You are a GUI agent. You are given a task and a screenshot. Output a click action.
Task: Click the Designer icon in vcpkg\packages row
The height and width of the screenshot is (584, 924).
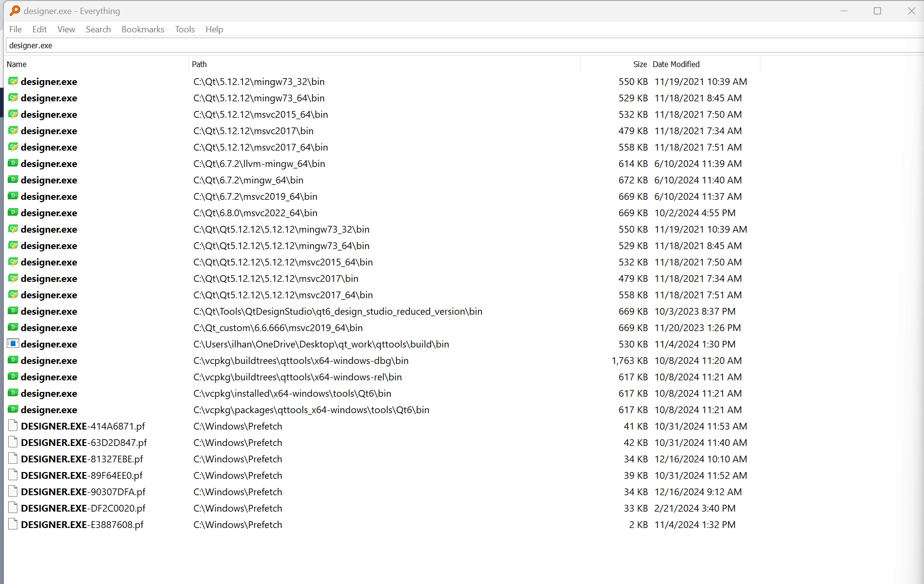[x=13, y=409]
